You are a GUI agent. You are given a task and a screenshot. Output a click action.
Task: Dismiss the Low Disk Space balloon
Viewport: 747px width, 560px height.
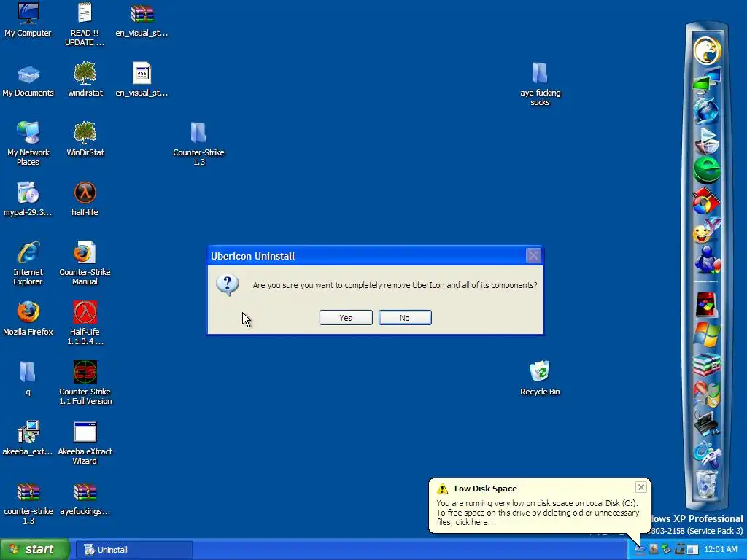pos(640,487)
